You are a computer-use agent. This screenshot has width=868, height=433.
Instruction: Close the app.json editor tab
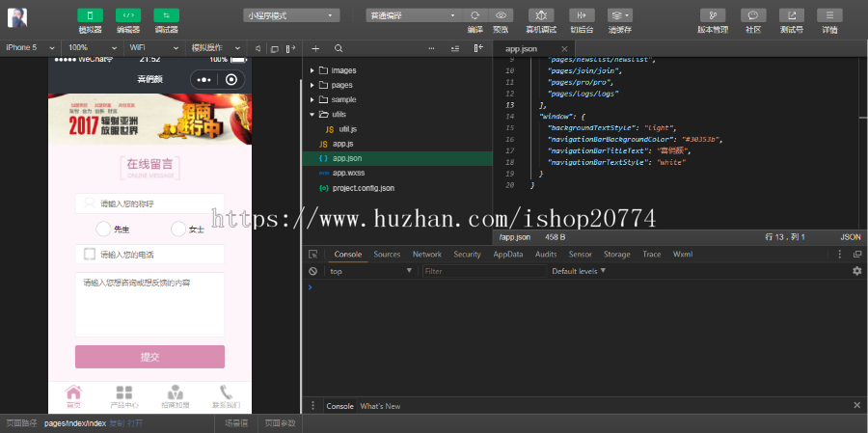tap(564, 49)
